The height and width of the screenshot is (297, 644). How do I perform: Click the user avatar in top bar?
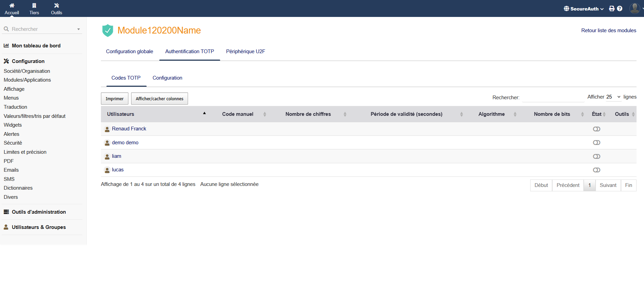634,8
